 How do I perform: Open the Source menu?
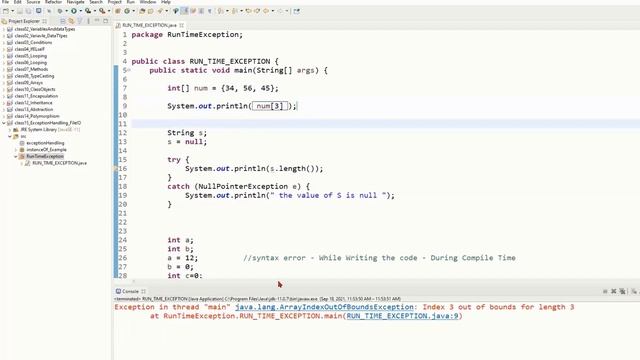coord(33,2)
